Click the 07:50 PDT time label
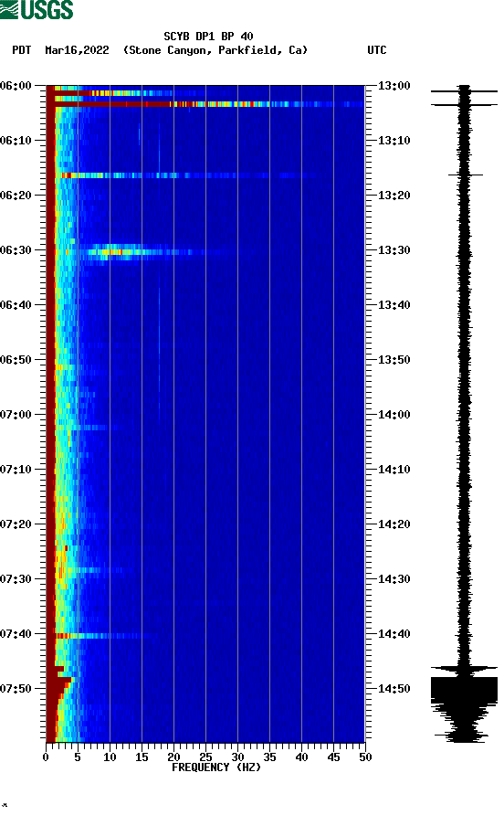The width and height of the screenshot is (504, 815). point(16,689)
